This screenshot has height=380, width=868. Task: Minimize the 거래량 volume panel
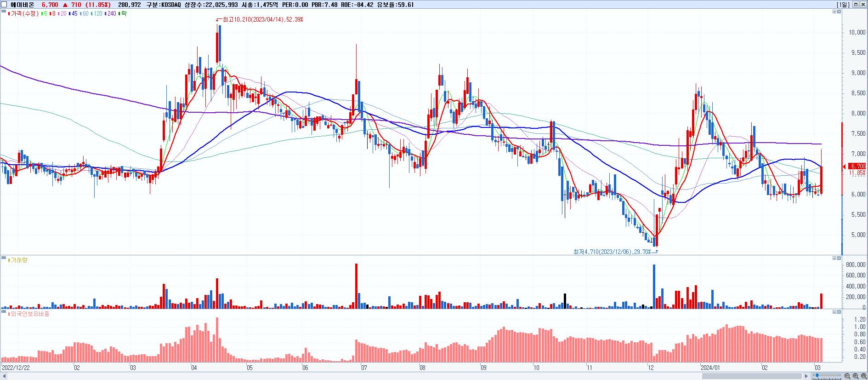pos(834,258)
